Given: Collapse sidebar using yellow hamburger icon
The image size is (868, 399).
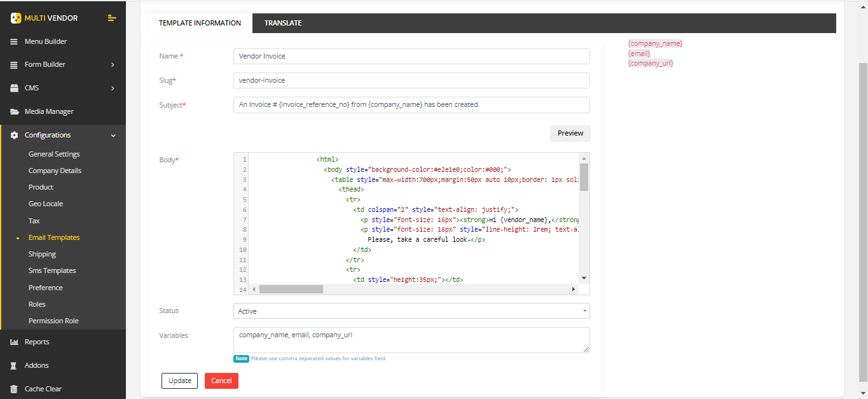Looking at the screenshot, I should coord(112,18).
